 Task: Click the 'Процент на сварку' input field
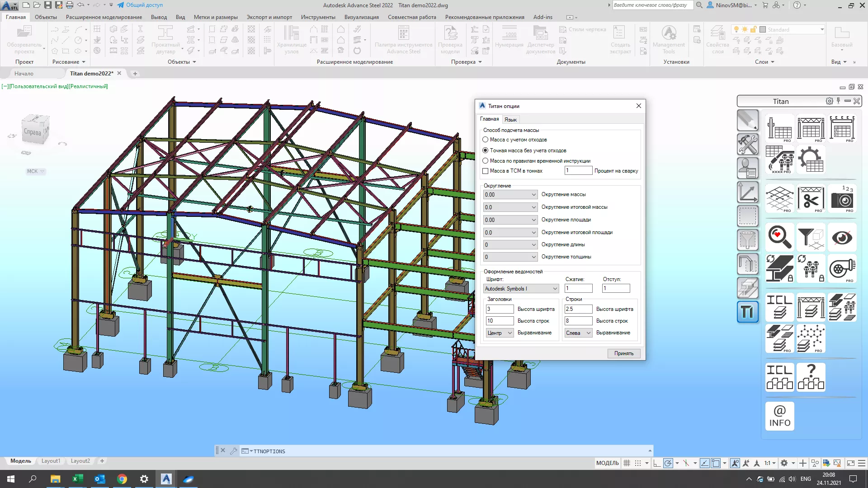pyautogui.click(x=578, y=170)
